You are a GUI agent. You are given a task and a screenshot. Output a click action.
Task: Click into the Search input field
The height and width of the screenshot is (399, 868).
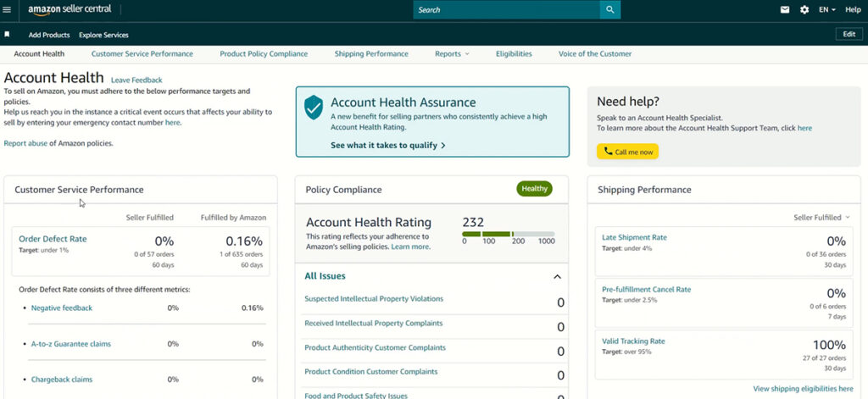pos(507,10)
